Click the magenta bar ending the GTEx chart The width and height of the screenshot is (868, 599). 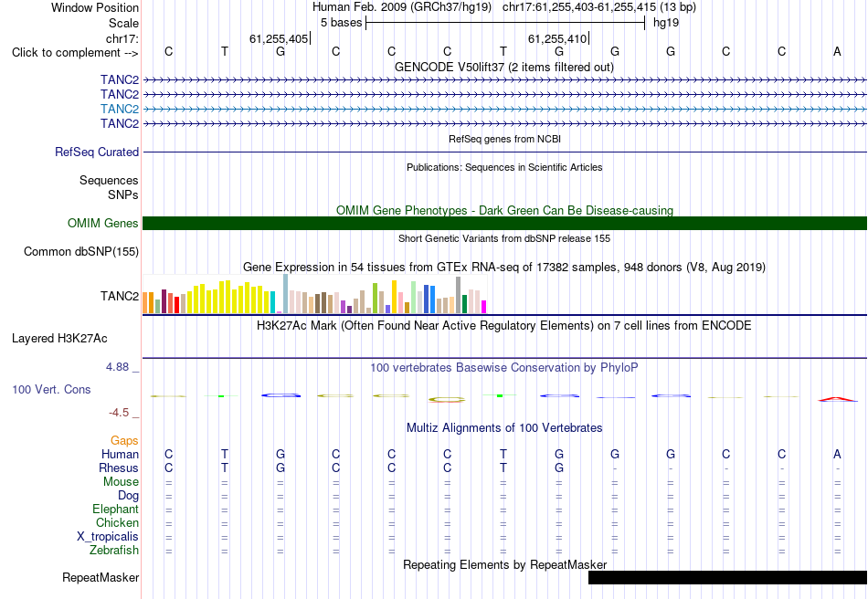pyautogui.click(x=484, y=307)
